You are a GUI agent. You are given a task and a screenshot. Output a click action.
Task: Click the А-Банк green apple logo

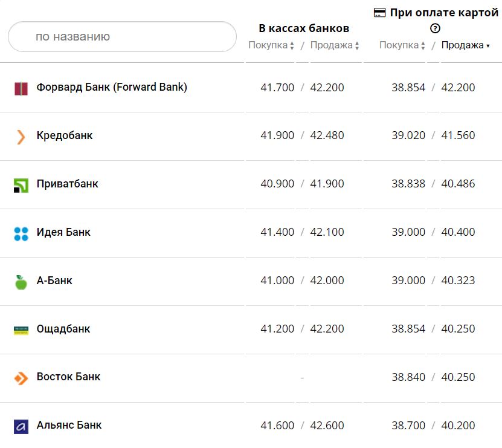pyautogui.click(x=21, y=282)
